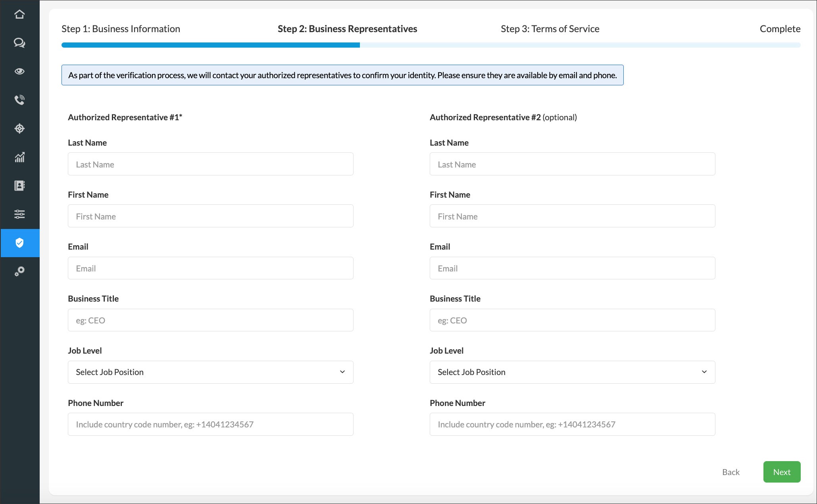Expand Job Level dropdown for Representative #1
The height and width of the screenshot is (504, 817).
[x=210, y=372]
